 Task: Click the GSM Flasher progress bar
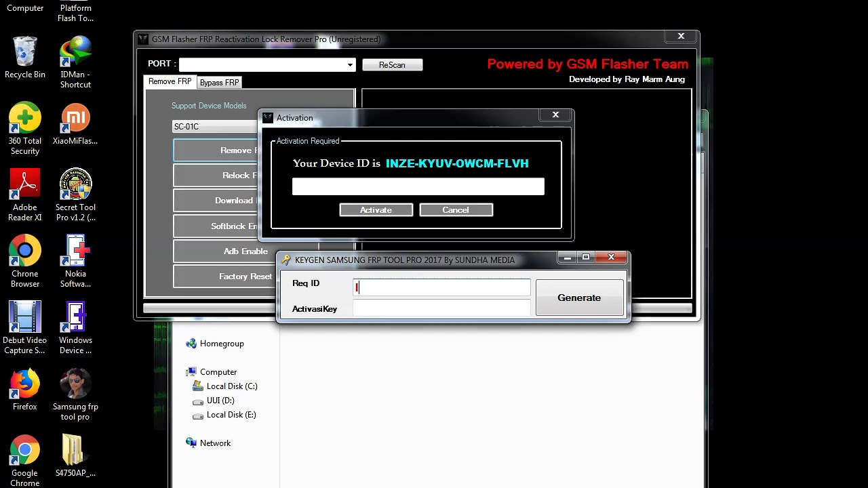[418, 308]
